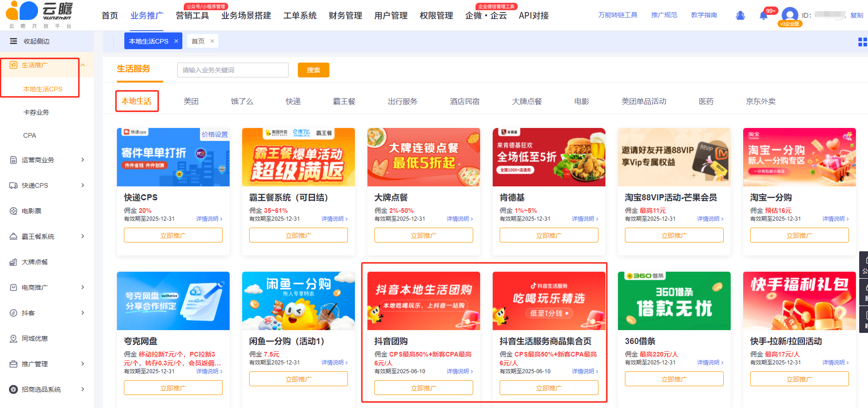Viewport: 868px width, 408px height.
Task: Expand the 快递CPS submenu chevron
Action: tap(83, 185)
